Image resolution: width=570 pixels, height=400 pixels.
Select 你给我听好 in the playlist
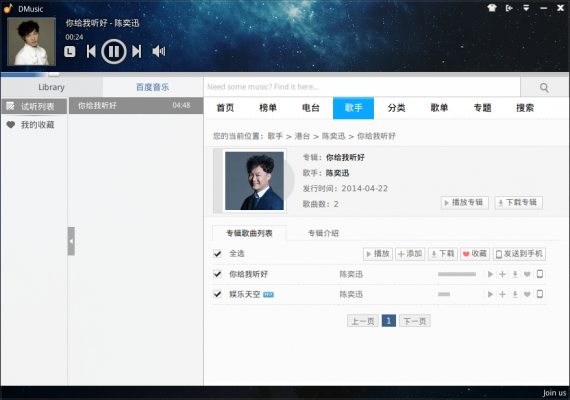pyautogui.click(x=136, y=105)
